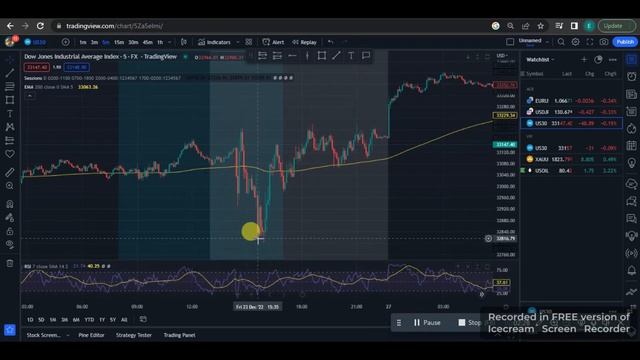This screenshot has width=640, height=360.
Task: Select the trend line drawing tool
Action: pyautogui.click(x=10, y=73)
